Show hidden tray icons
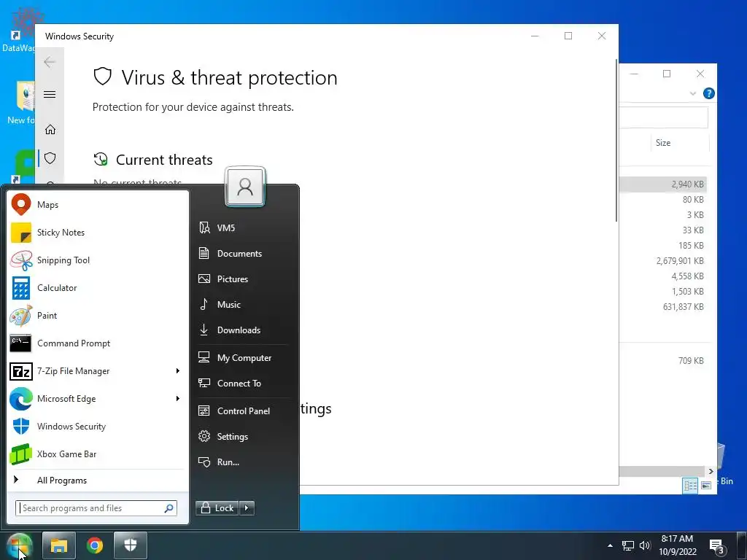This screenshot has width=747, height=560. coord(611,545)
